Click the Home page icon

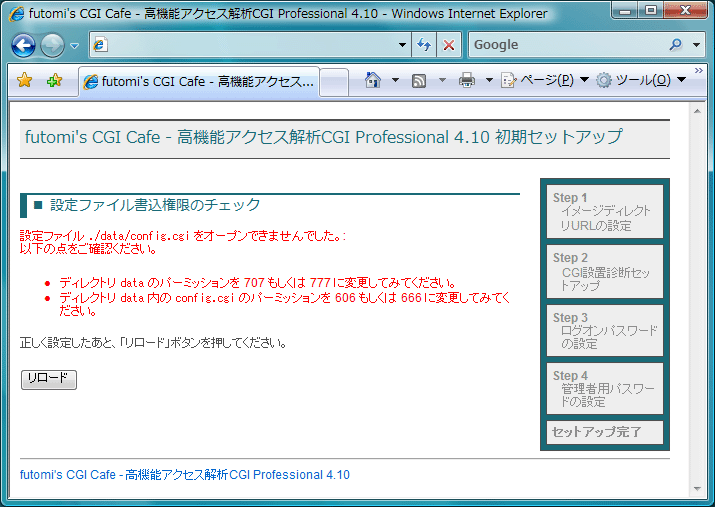point(373,80)
